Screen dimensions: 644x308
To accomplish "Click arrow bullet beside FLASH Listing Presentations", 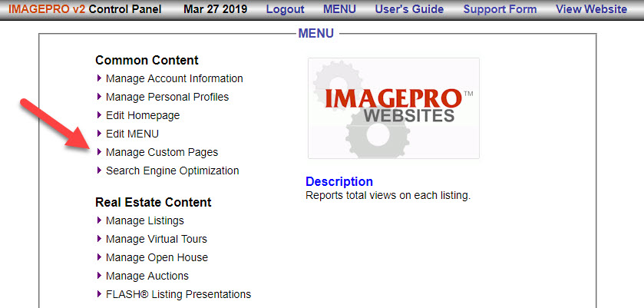I will [x=99, y=293].
